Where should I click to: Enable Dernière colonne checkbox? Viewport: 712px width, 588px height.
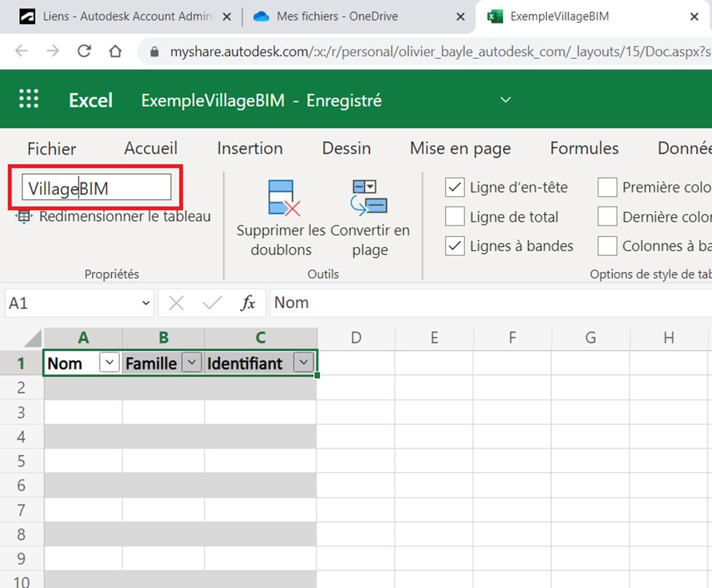click(x=607, y=217)
